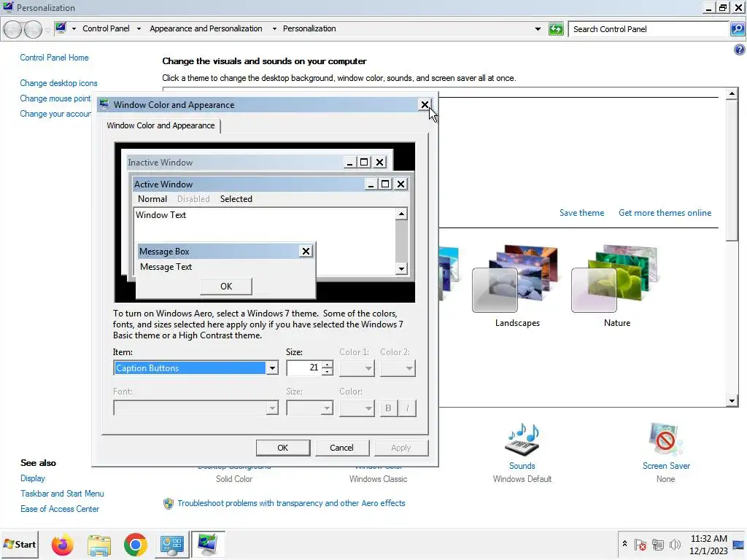Click the Control Panel breadcrumb
This screenshot has width=747, height=560.
click(x=106, y=28)
